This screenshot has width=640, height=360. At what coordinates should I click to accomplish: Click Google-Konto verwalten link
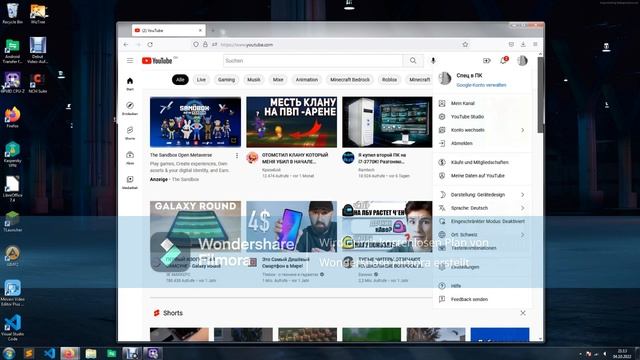pyautogui.click(x=481, y=85)
